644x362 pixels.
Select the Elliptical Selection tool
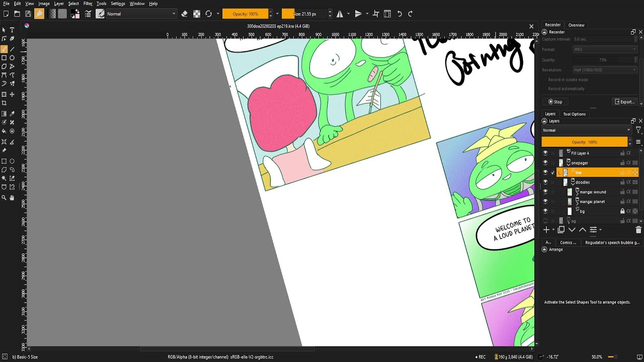point(12,161)
